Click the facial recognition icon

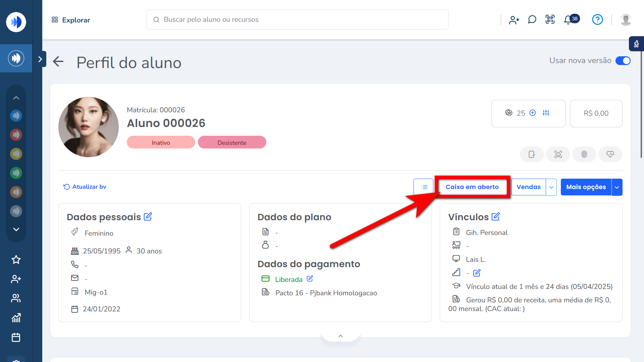click(x=558, y=154)
